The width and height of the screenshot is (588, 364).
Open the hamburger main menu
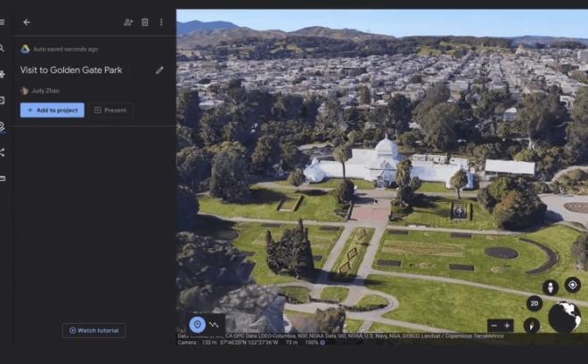[3, 22]
